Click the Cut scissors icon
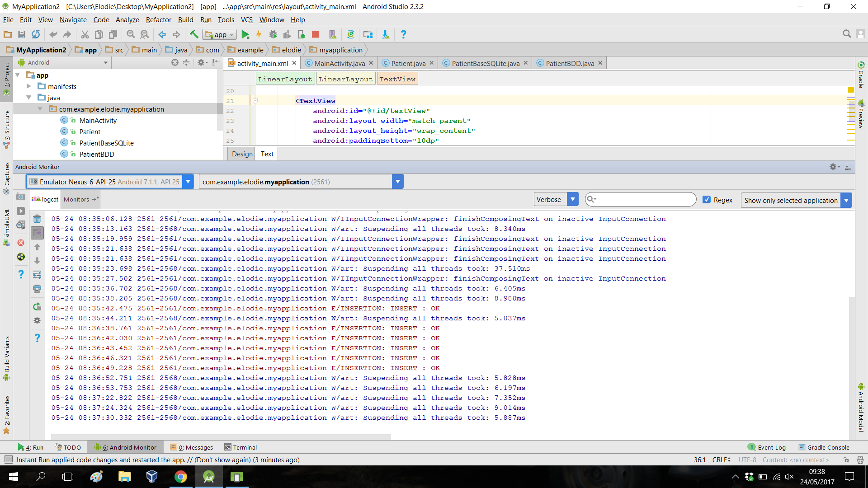This screenshot has height=488, width=868. click(85, 34)
